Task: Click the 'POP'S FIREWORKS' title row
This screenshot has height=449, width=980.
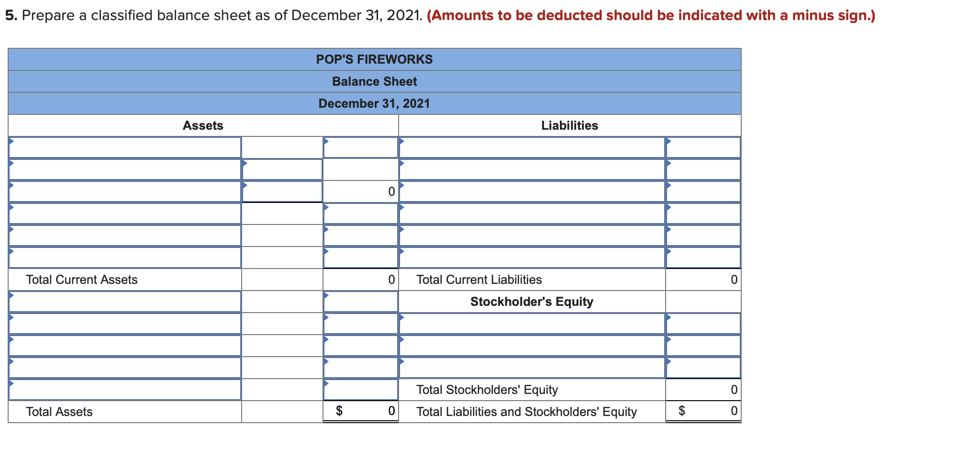Action: (375, 59)
